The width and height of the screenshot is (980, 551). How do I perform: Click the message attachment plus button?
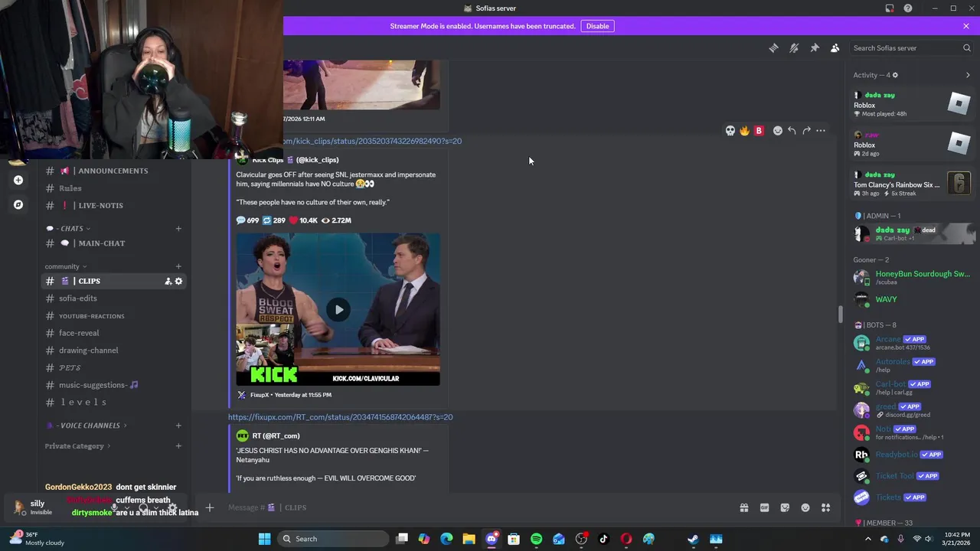(x=209, y=507)
